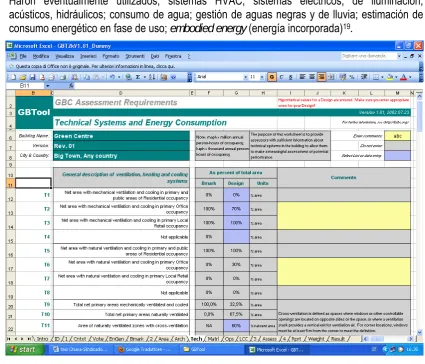425x364 pixels.
Task: Click the AutoSum sigma icon
Action: point(138,77)
